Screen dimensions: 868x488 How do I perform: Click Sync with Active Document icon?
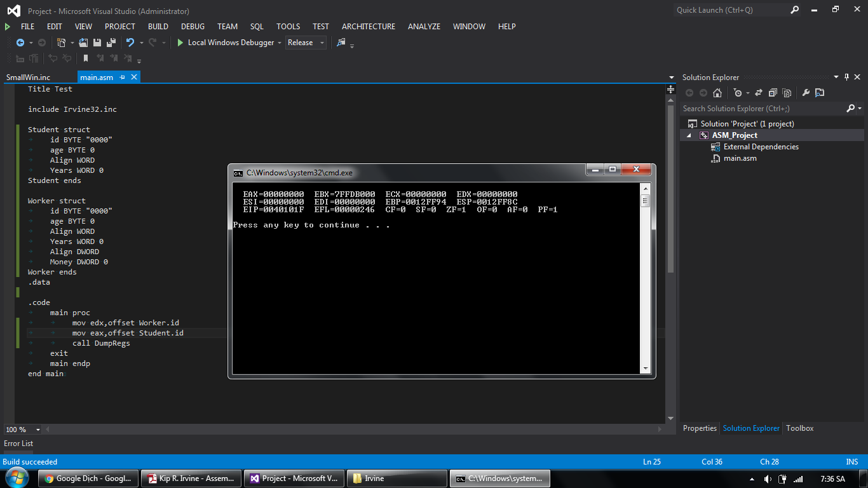click(758, 93)
